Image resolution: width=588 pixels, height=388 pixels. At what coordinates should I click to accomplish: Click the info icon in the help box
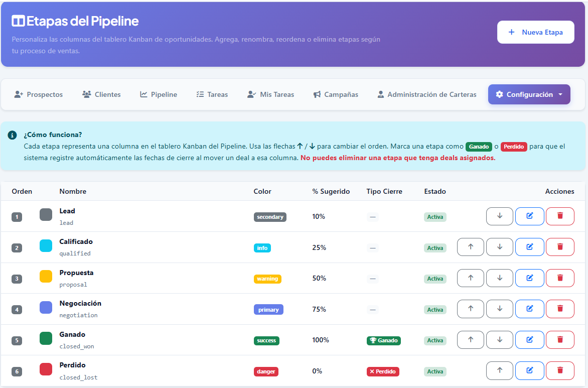(x=12, y=135)
